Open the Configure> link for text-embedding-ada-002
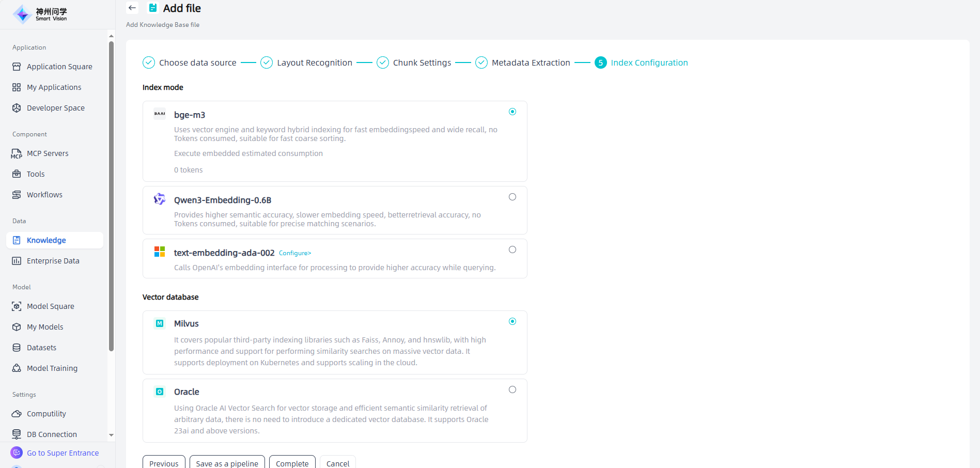The height and width of the screenshot is (468, 980). (294, 253)
